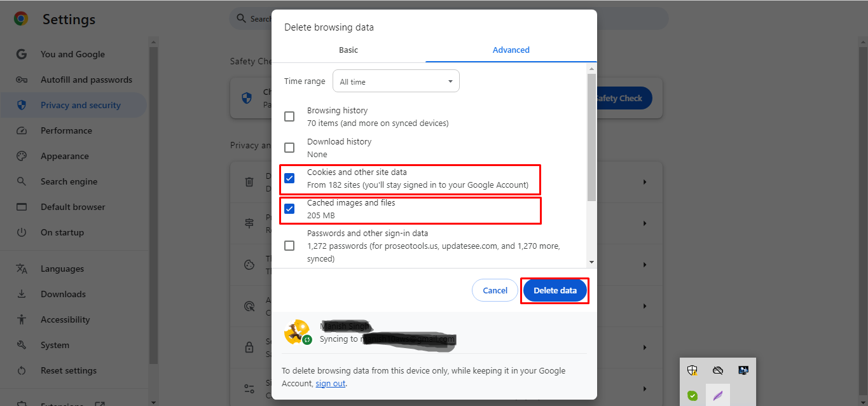The height and width of the screenshot is (406, 868).
Task: Check the Browsing history checkbox
Action: coord(289,116)
